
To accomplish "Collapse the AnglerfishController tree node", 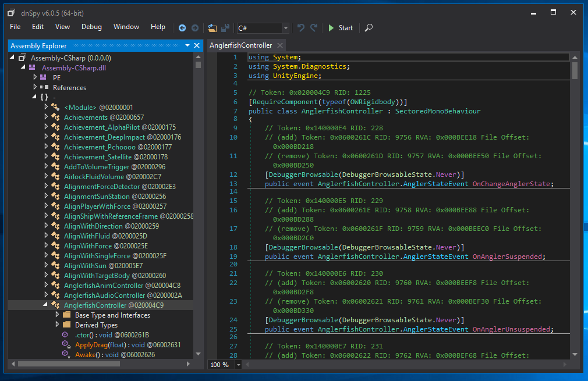I will 47,305.
